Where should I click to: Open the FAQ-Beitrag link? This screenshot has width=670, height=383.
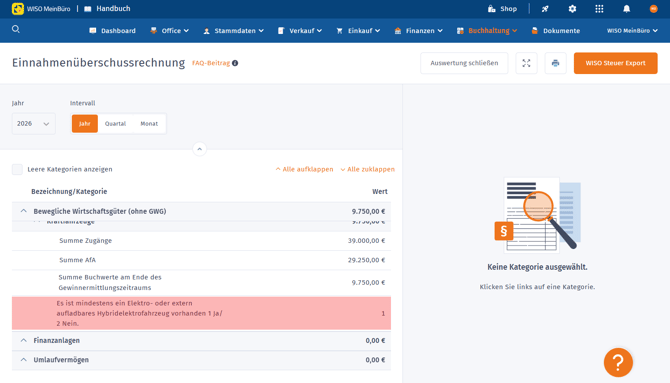(x=211, y=63)
